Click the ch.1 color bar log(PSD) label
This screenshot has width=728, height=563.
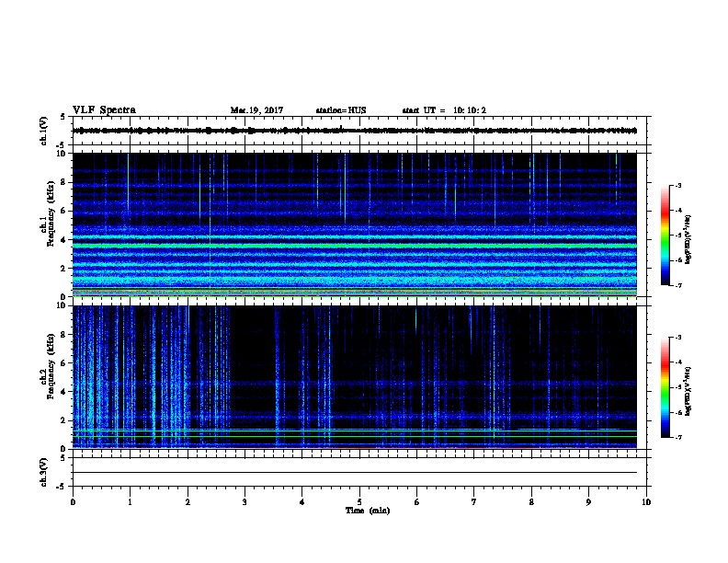pyautogui.click(x=688, y=240)
